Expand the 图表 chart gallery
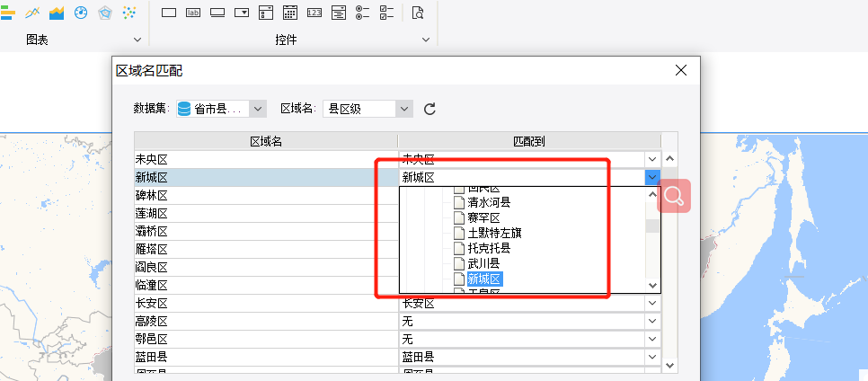This screenshot has width=868, height=381. pyautogui.click(x=137, y=40)
